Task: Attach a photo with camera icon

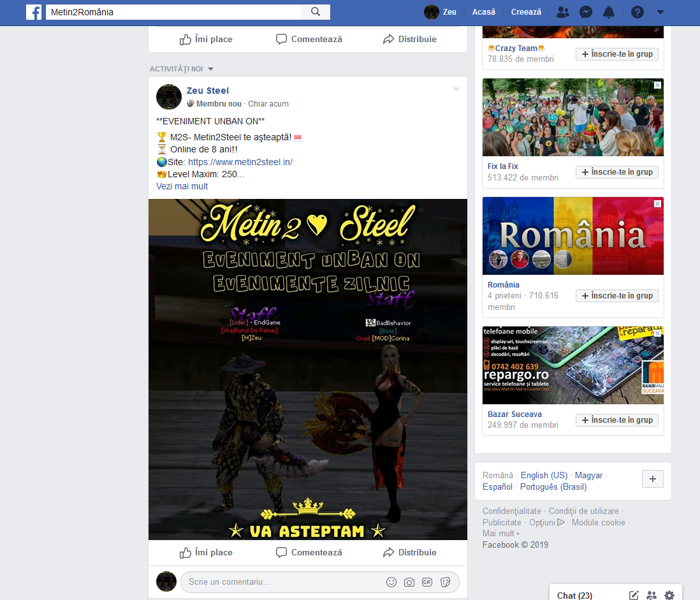Action: coord(409,582)
